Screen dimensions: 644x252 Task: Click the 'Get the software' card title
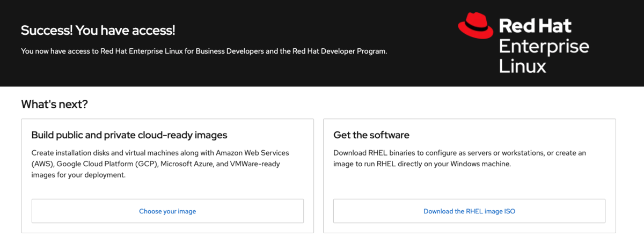click(x=371, y=135)
